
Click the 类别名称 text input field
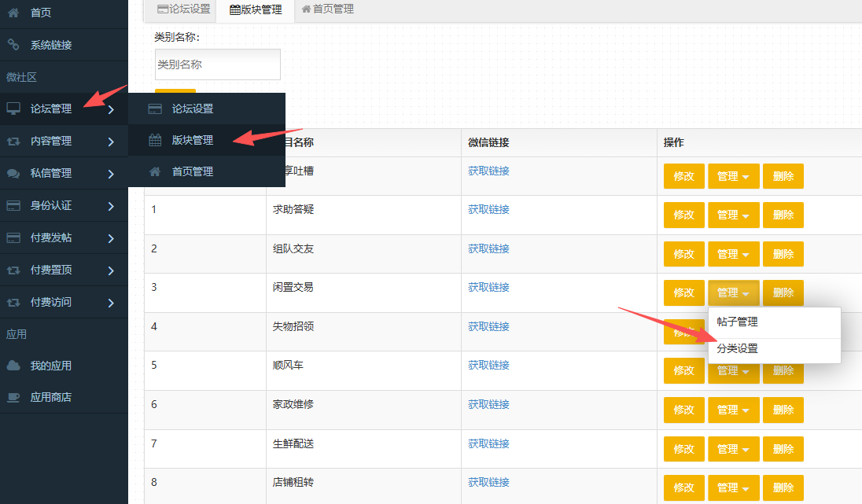coord(218,64)
